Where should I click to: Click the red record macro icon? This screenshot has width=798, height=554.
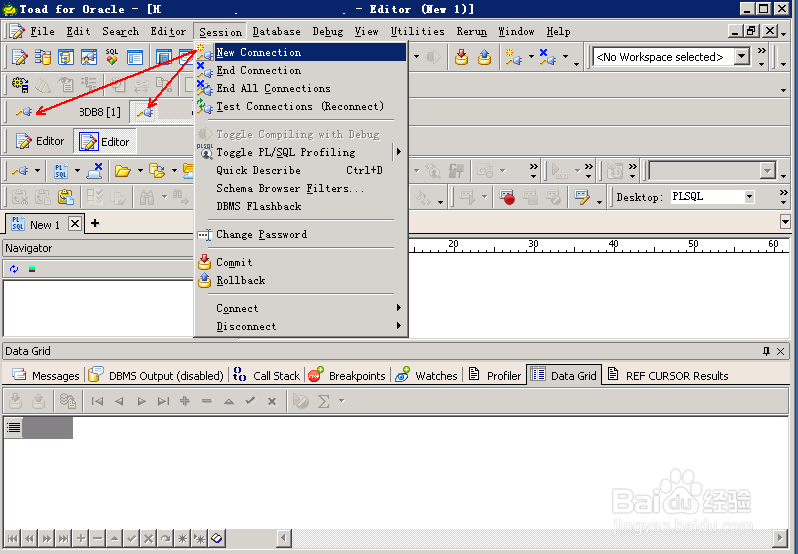507,197
